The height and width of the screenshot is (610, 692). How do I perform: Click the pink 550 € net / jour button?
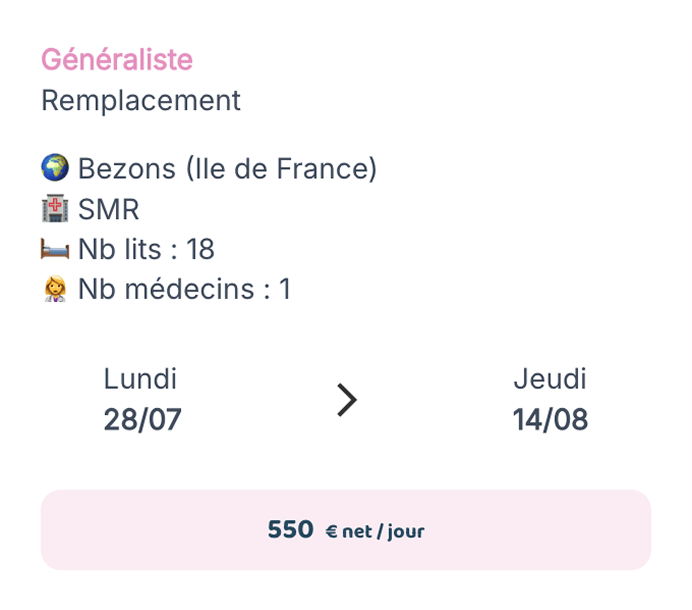click(346, 530)
